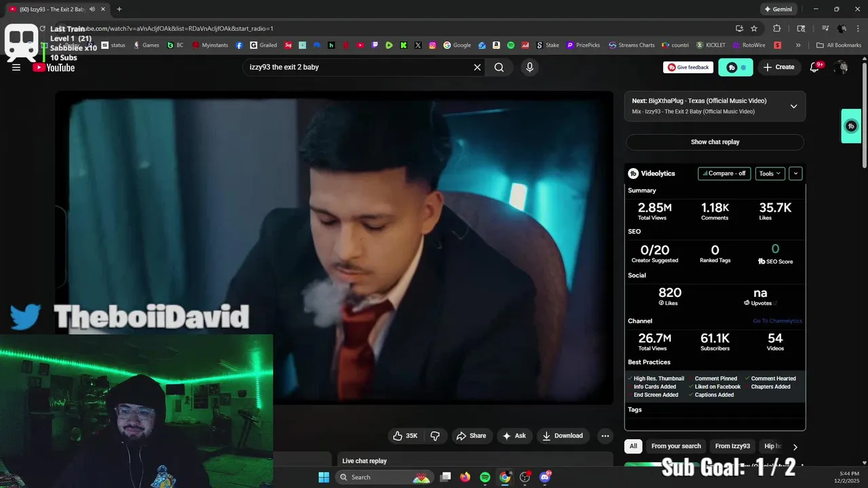Screen dimensions: 868x488
Task: Open Spotify from the taskbar
Action: coord(485,477)
